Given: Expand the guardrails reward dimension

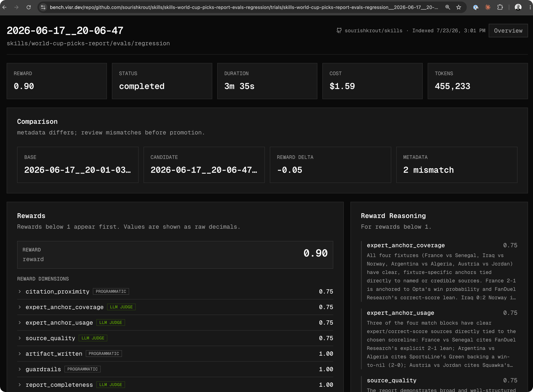Looking at the screenshot, I should click(175, 369).
